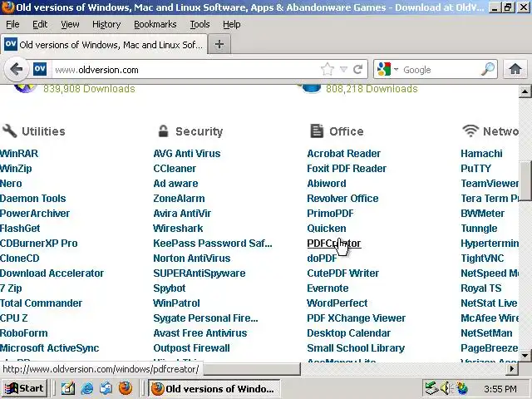The height and width of the screenshot is (399, 532).
Task: Open the Edit menu
Action: [40, 24]
